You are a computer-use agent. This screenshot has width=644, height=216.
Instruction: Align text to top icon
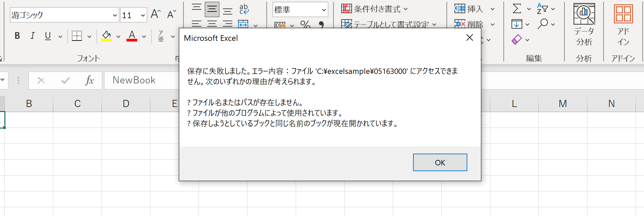click(197, 8)
